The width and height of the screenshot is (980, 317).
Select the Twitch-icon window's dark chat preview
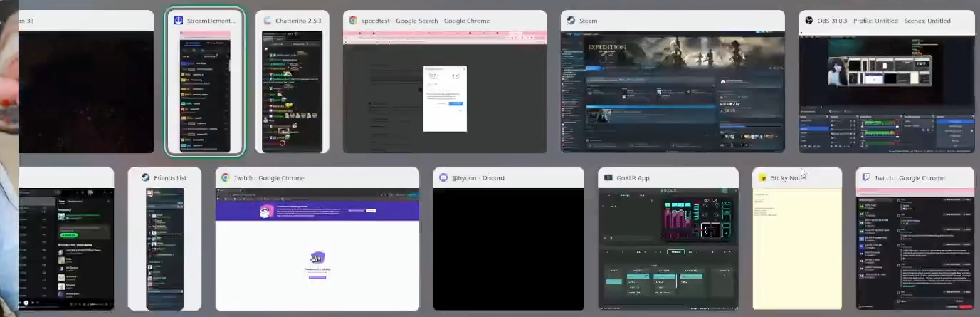click(x=915, y=249)
